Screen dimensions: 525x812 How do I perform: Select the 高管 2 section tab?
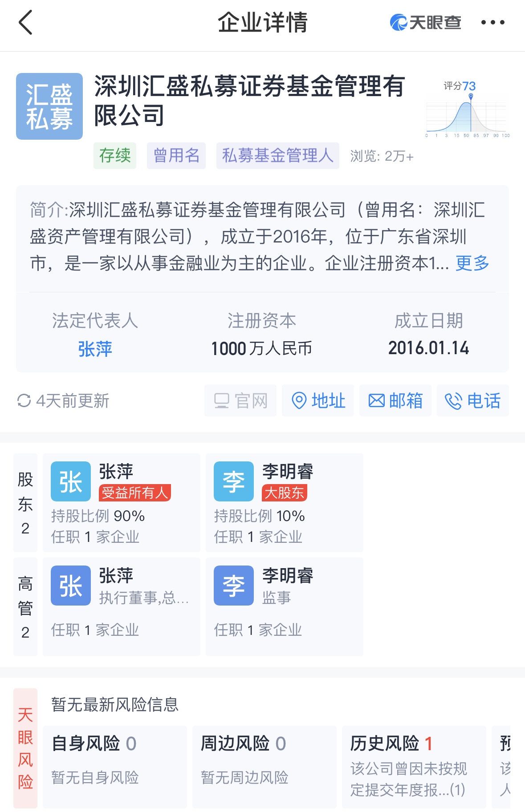click(25, 607)
